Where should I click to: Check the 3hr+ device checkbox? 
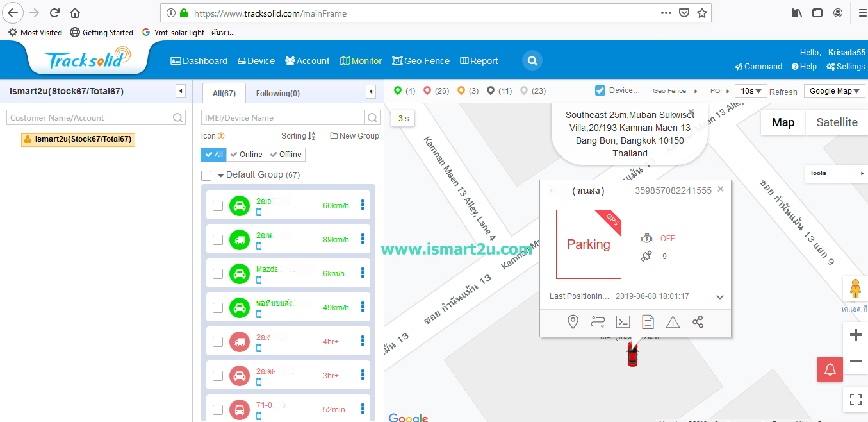click(218, 376)
